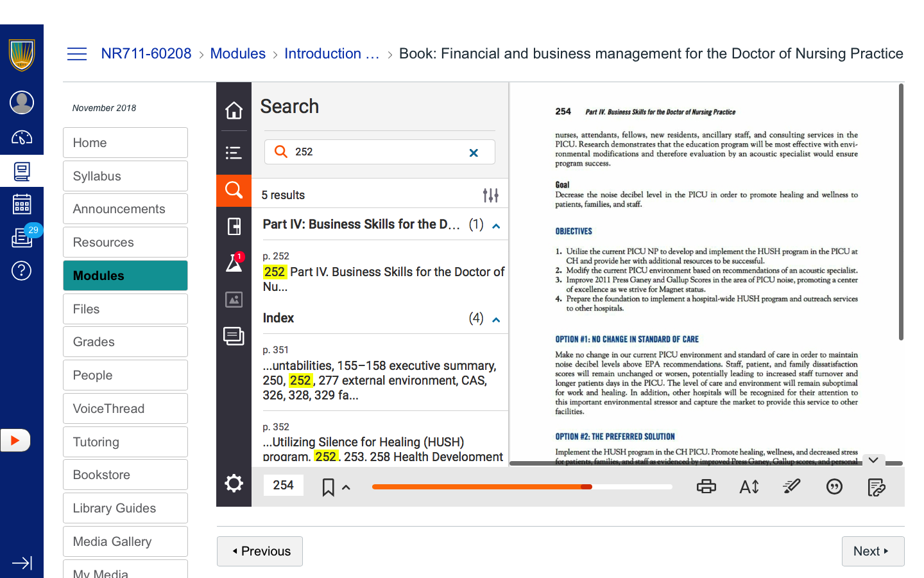This screenshot has width=924, height=578.
Task: Print the current book page
Action: [x=706, y=487]
